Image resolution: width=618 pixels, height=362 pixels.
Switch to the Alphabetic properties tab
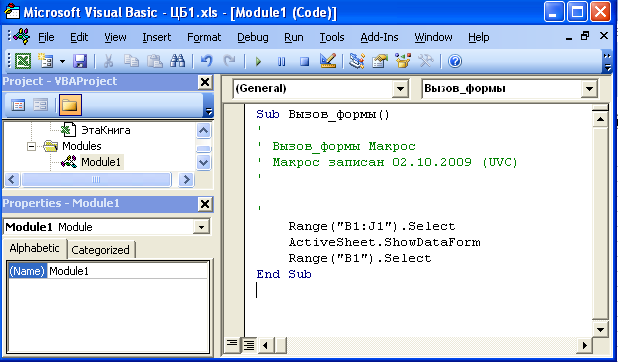pos(35,248)
